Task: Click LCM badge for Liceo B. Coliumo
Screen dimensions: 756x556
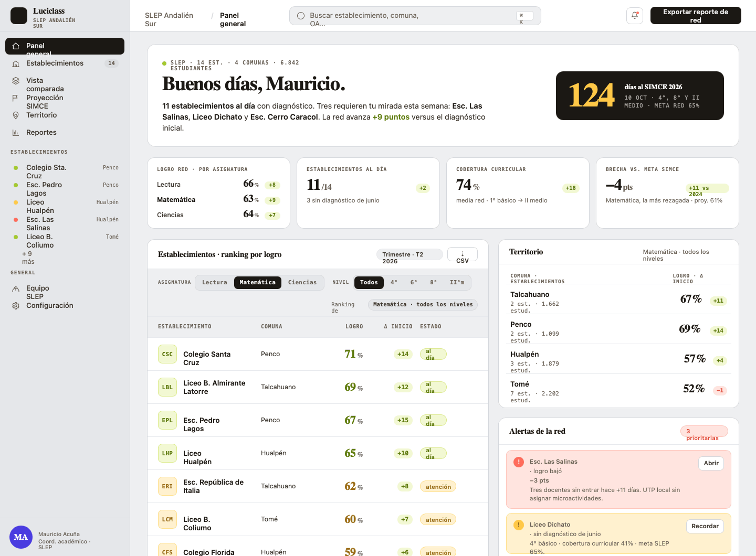Action: 167,519
